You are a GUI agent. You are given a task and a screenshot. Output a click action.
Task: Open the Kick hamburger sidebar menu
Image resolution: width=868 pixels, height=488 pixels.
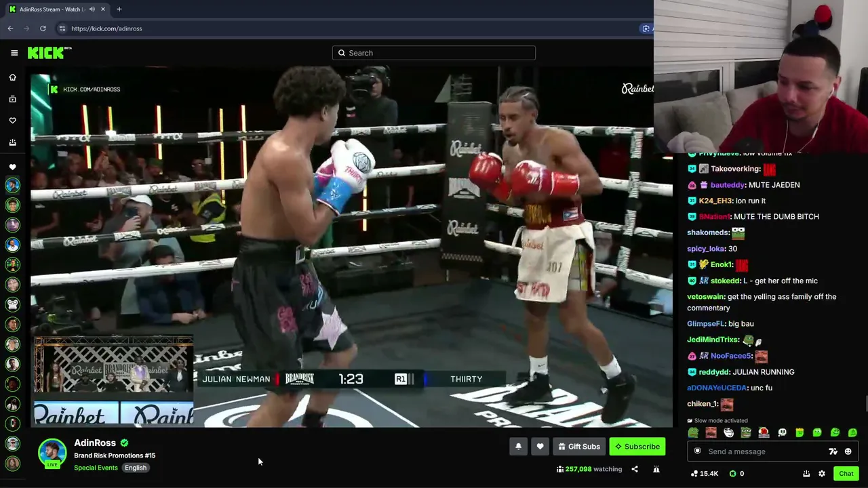pos(14,53)
